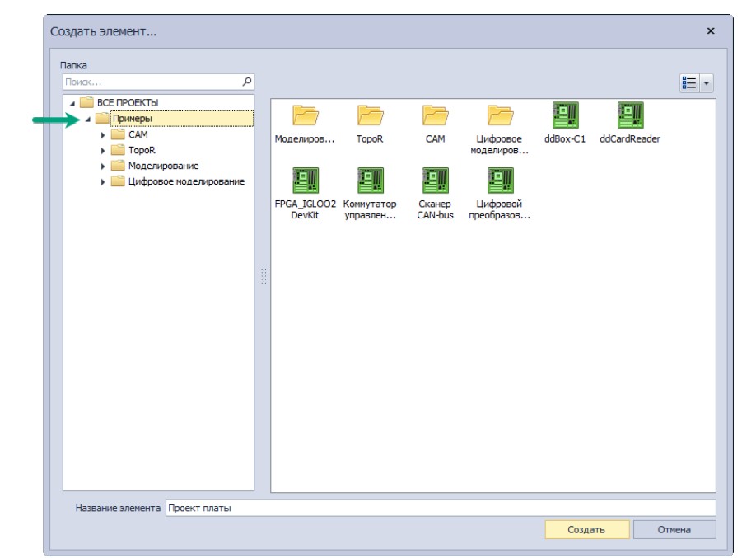756x558 pixels.
Task: Collapse the ВСЕ ПРОЕКТЫ root node
Action: [72, 103]
